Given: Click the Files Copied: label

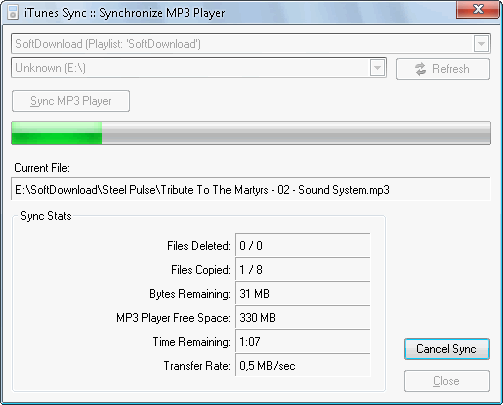Looking at the screenshot, I should click(x=201, y=270).
